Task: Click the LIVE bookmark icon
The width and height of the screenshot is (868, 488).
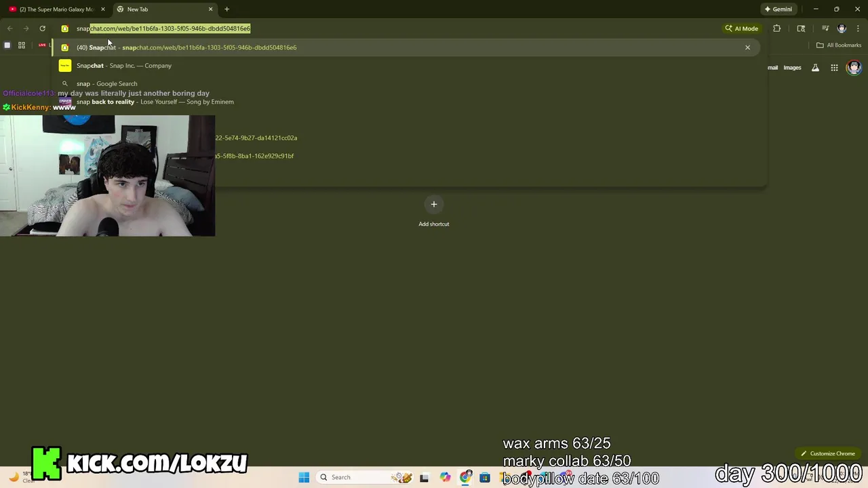Action: tap(42, 45)
